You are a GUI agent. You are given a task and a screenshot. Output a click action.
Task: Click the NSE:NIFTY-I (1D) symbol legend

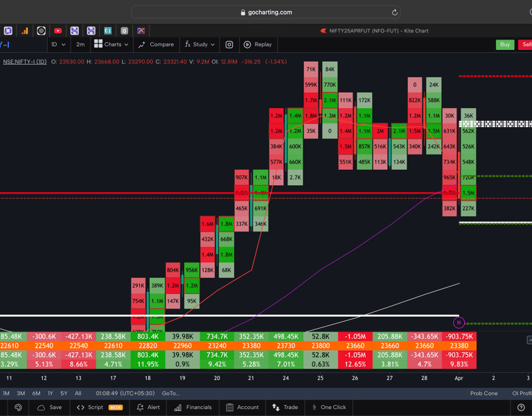[x=24, y=62]
